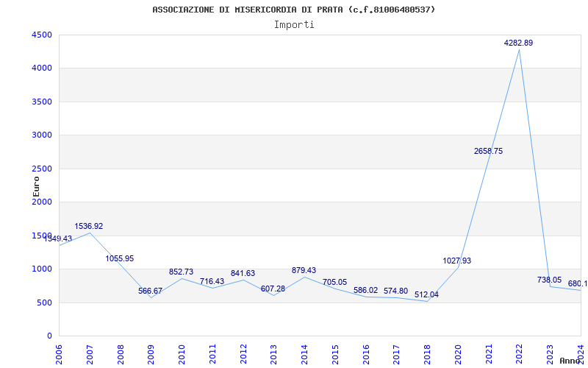Select the 574.80 data label
Screen dimensions: 588x368
(395, 291)
